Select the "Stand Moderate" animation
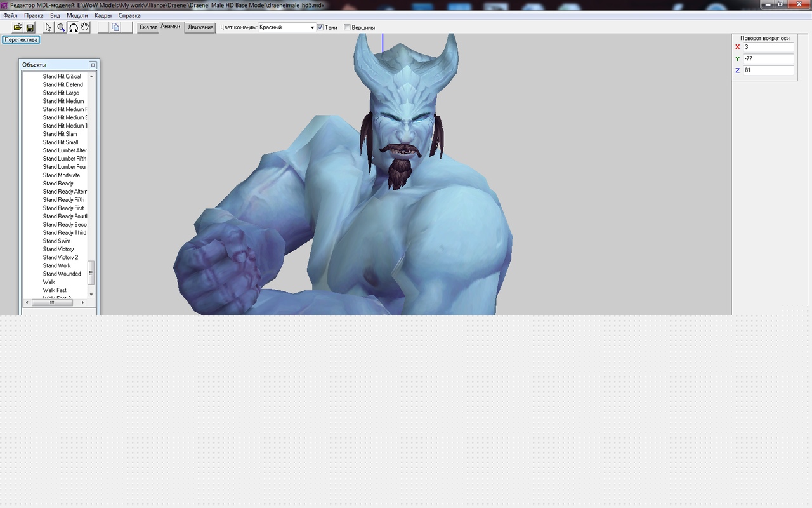The width and height of the screenshot is (812, 508). click(62, 175)
